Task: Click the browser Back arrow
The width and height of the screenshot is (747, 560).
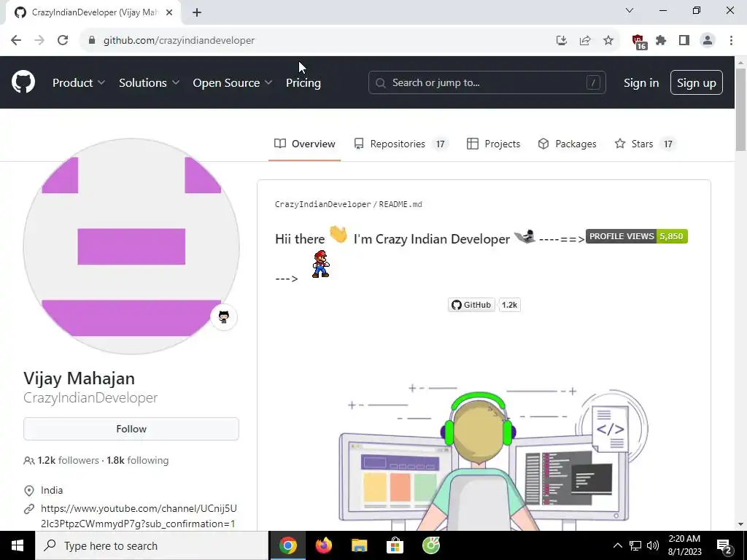Action: point(16,40)
